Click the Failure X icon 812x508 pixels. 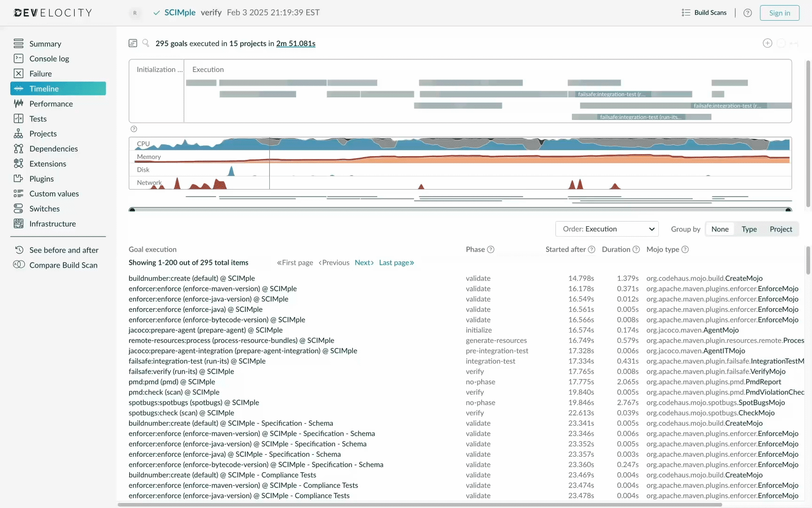click(18, 73)
